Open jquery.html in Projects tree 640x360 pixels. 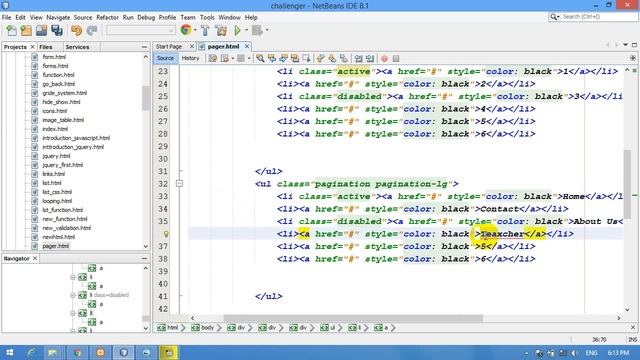(x=56, y=156)
